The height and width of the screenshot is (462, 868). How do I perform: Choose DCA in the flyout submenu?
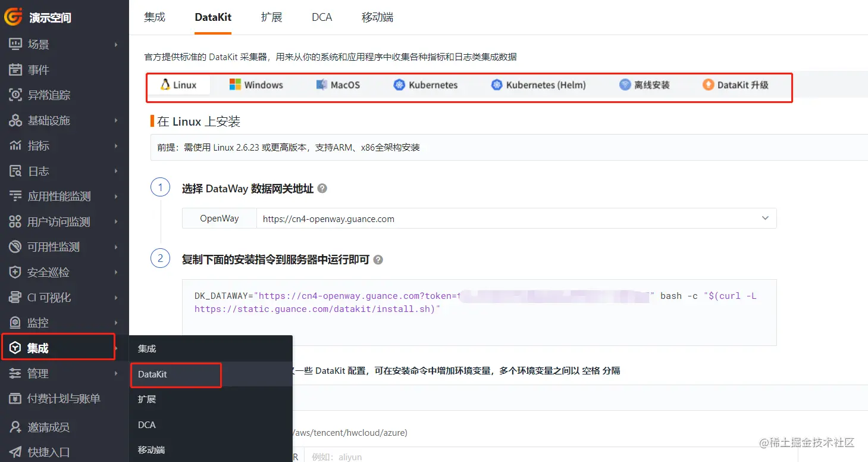211,425
